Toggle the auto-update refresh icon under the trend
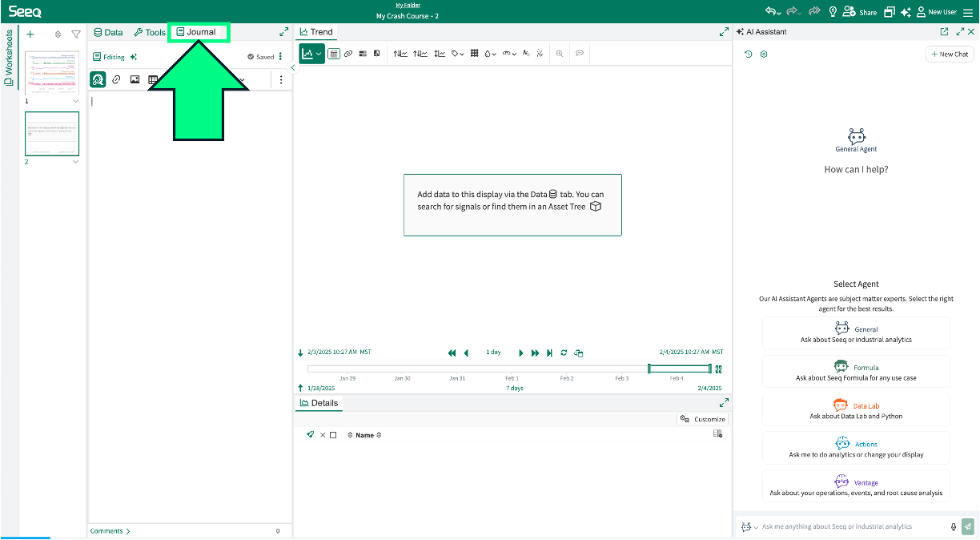Viewport: 980px width, 540px height. tap(564, 353)
